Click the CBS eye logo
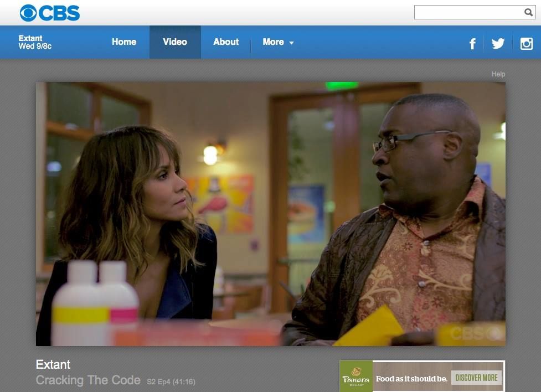 tap(28, 13)
